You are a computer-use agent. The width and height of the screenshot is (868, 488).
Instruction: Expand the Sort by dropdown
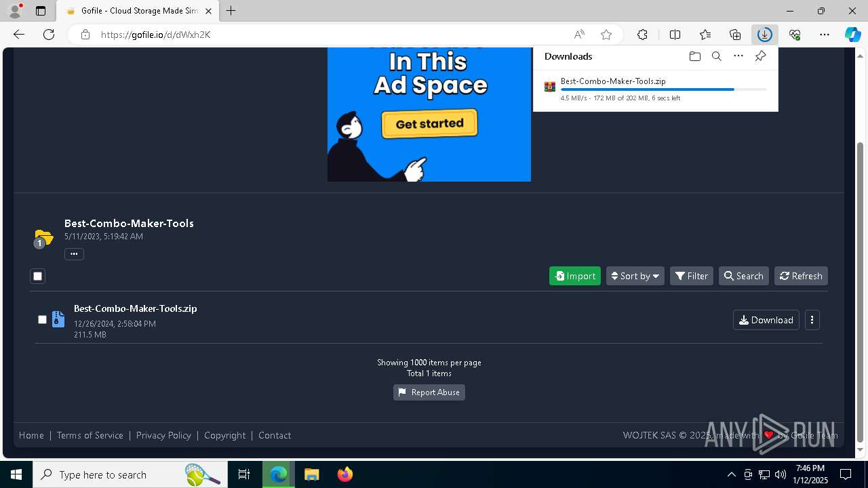[x=635, y=276]
